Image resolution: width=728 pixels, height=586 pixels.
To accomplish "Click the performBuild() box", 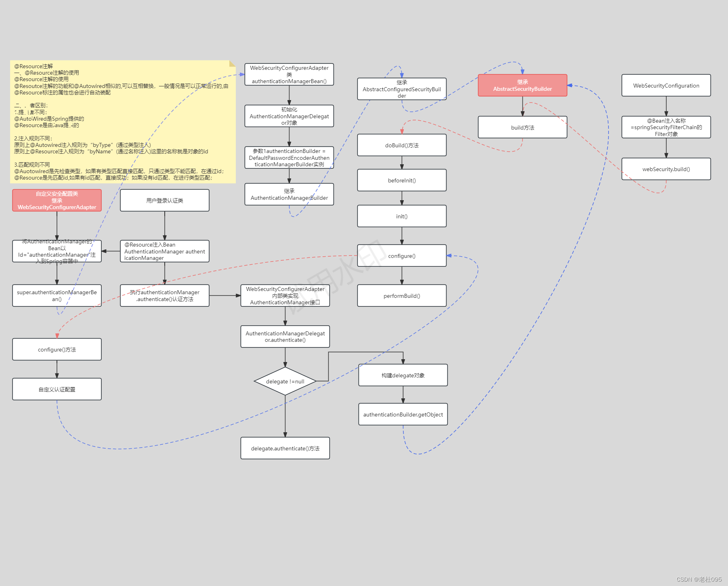I will point(402,296).
